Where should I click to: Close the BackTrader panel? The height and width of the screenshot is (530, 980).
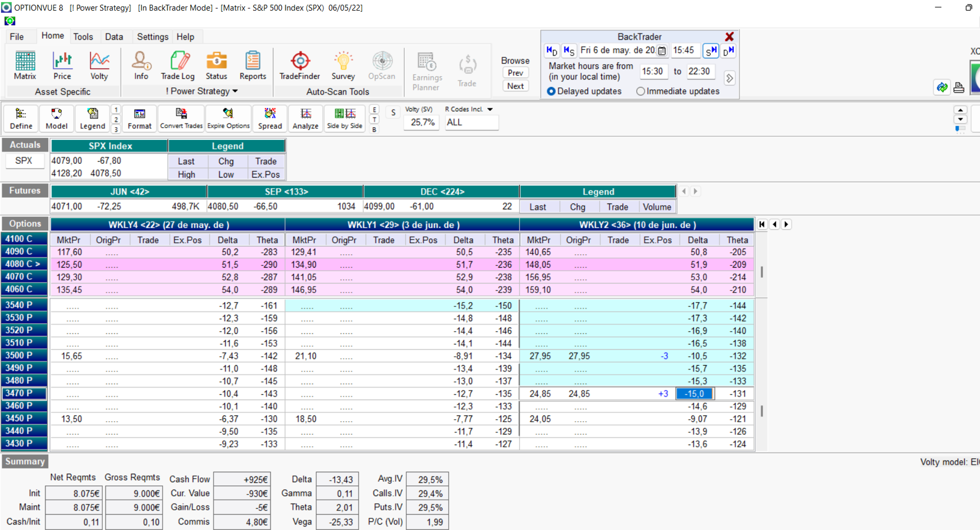click(729, 37)
